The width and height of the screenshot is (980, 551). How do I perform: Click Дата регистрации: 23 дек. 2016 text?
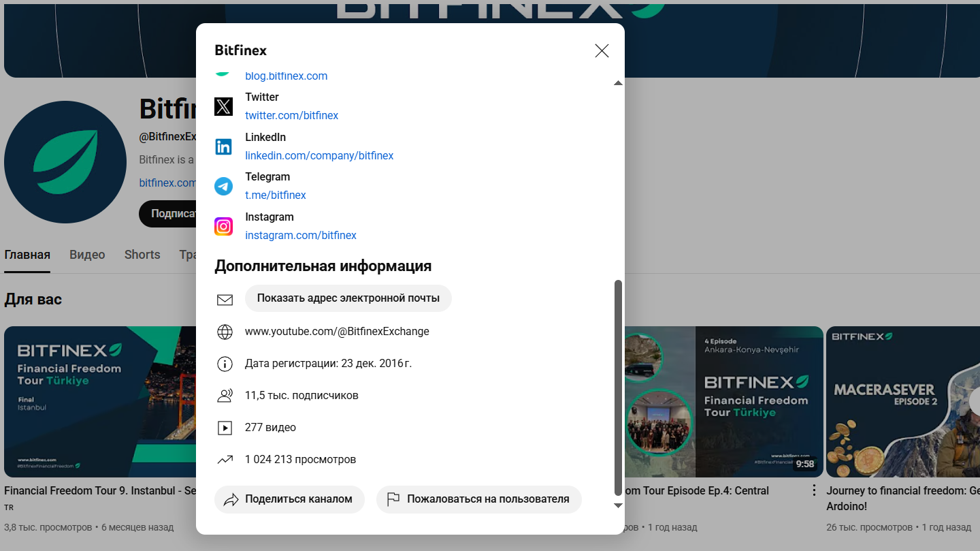click(x=328, y=364)
